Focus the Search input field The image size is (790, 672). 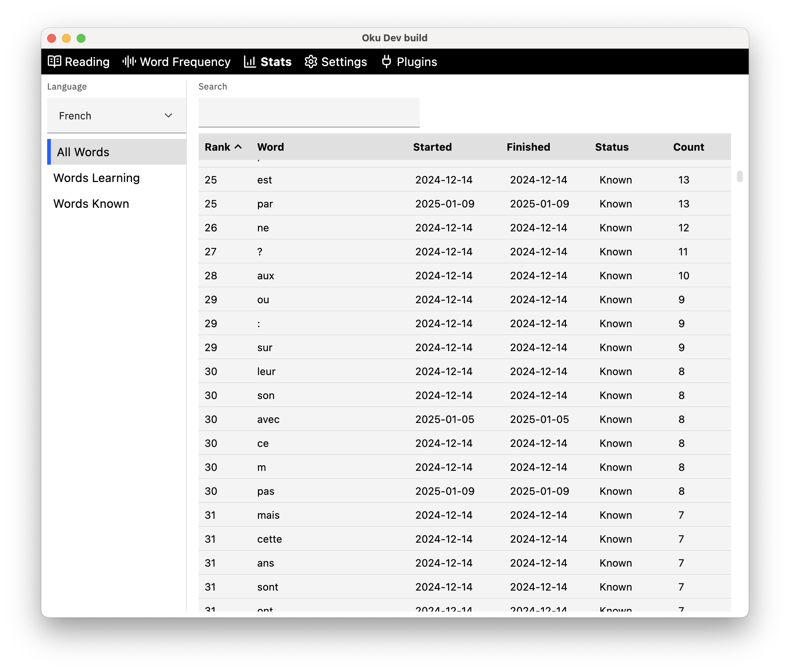[309, 112]
